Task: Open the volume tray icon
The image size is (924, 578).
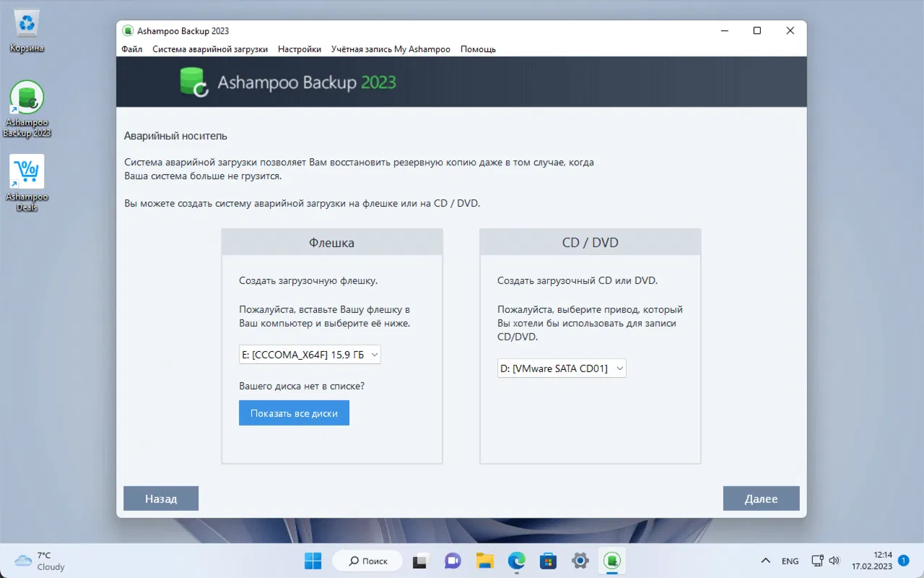Action: tap(834, 561)
